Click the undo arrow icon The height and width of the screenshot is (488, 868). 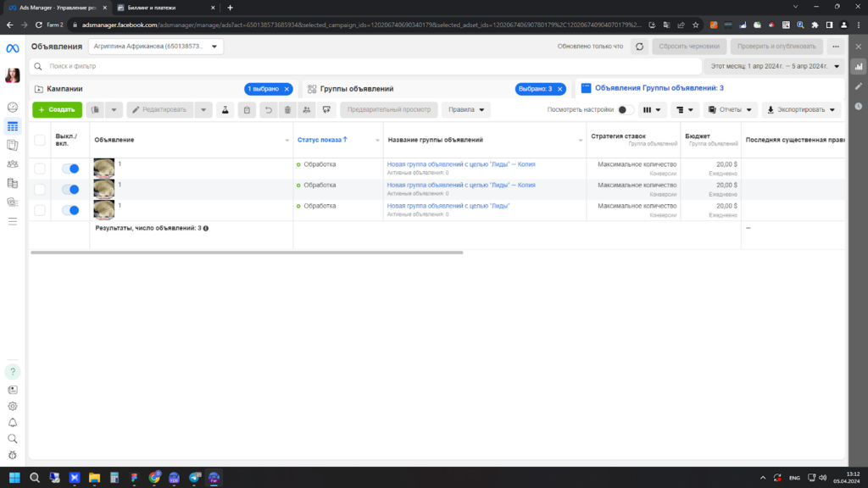pyautogui.click(x=269, y=109)
